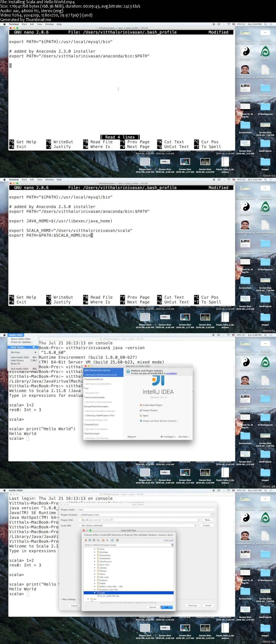276x644 pixels.
Task: Open the Get Help dropdown
Action: click(184, 437)
